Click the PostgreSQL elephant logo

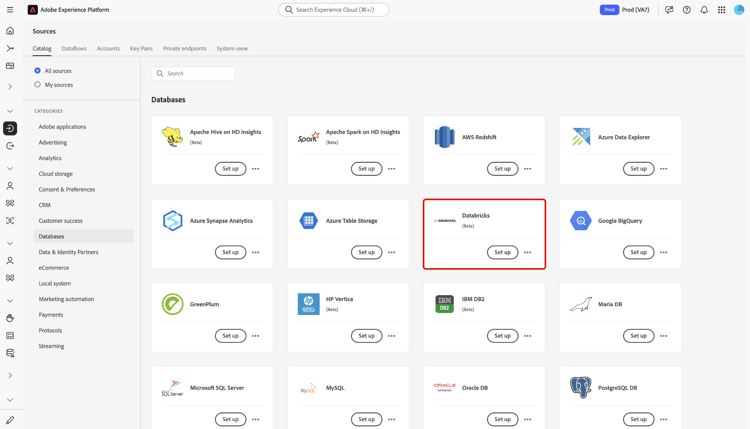(x=581, y=387)
